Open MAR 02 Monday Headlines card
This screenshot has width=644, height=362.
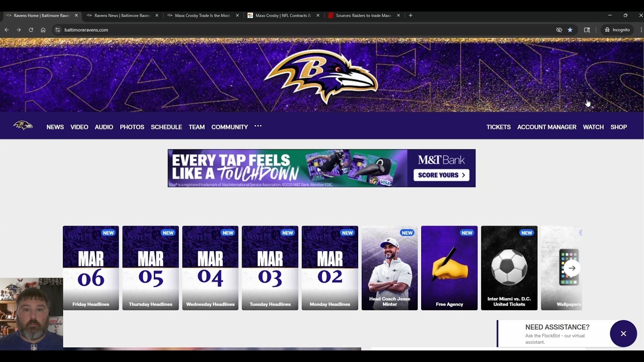[330, 268]
